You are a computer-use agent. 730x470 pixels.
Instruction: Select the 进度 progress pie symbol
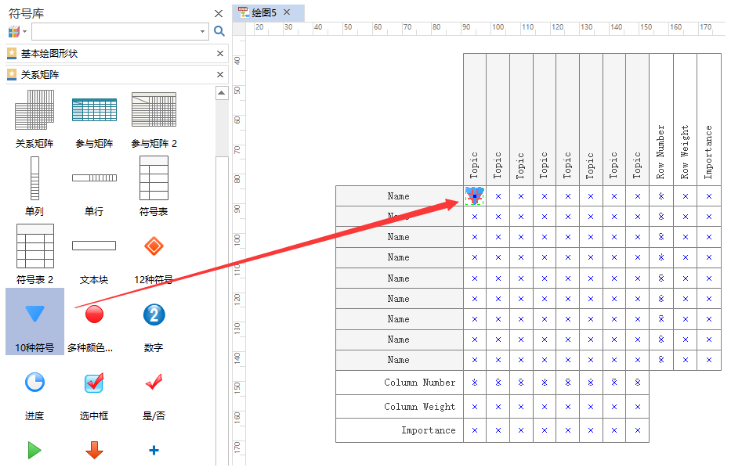(x=34, y=382)
